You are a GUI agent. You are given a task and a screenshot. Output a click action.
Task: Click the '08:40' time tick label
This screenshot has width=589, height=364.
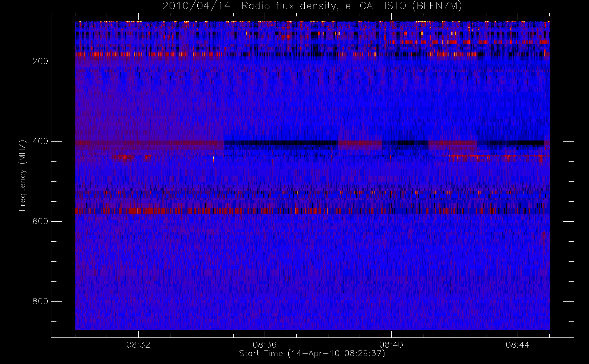pyautogui.click(x=391, y=345)
